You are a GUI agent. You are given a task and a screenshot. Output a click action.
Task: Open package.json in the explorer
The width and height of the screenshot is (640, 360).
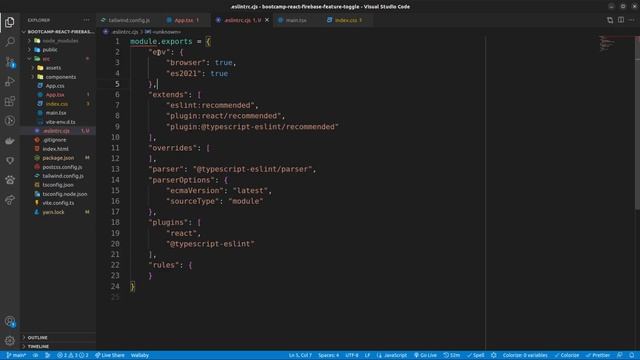click(x=59, y=158)
